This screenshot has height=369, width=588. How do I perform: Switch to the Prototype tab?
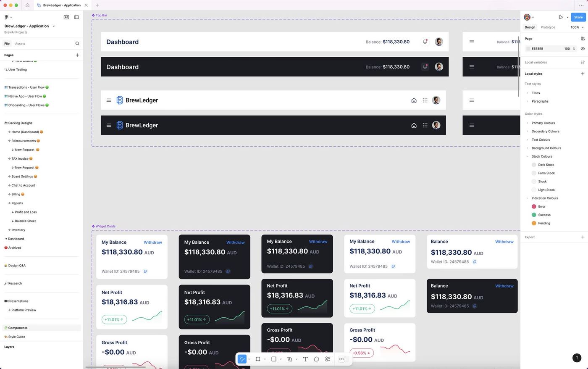[548, 27]
